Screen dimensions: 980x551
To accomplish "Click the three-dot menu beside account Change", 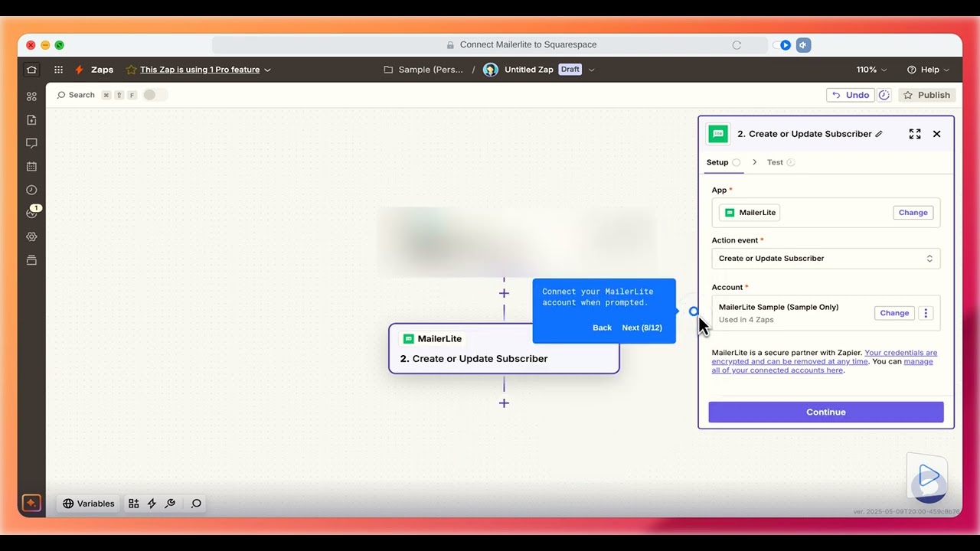I will coord(926,313).
